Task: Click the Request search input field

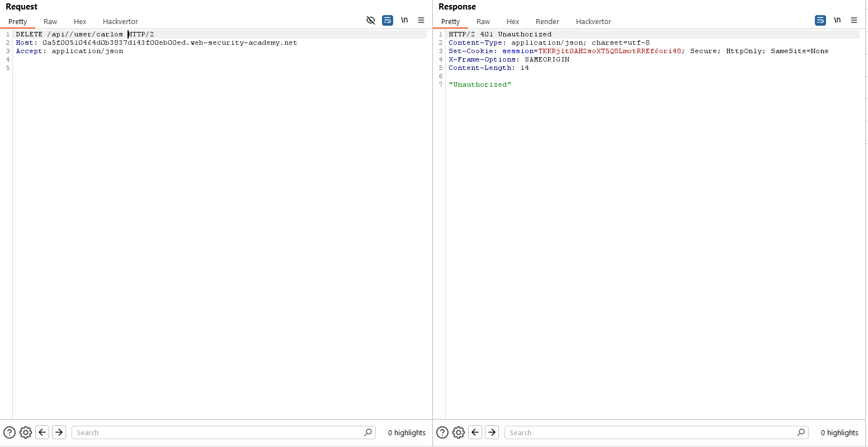Action: (218, 432)
